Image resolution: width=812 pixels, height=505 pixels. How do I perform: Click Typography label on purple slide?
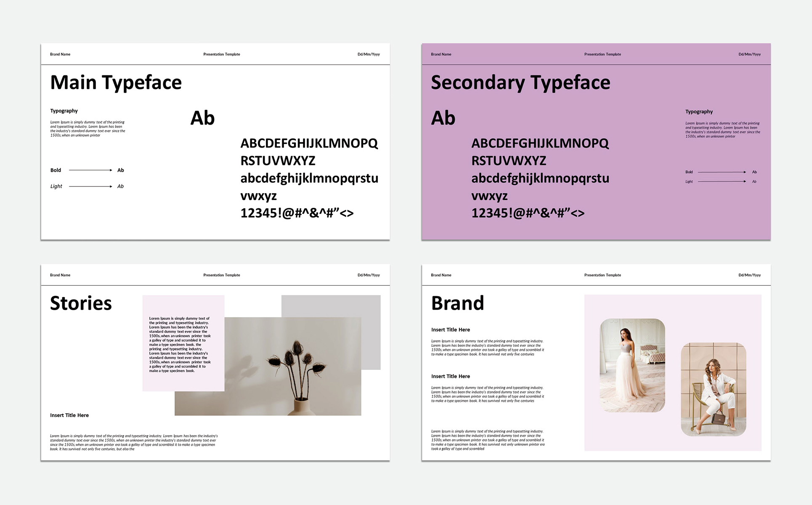click(699, 112)
